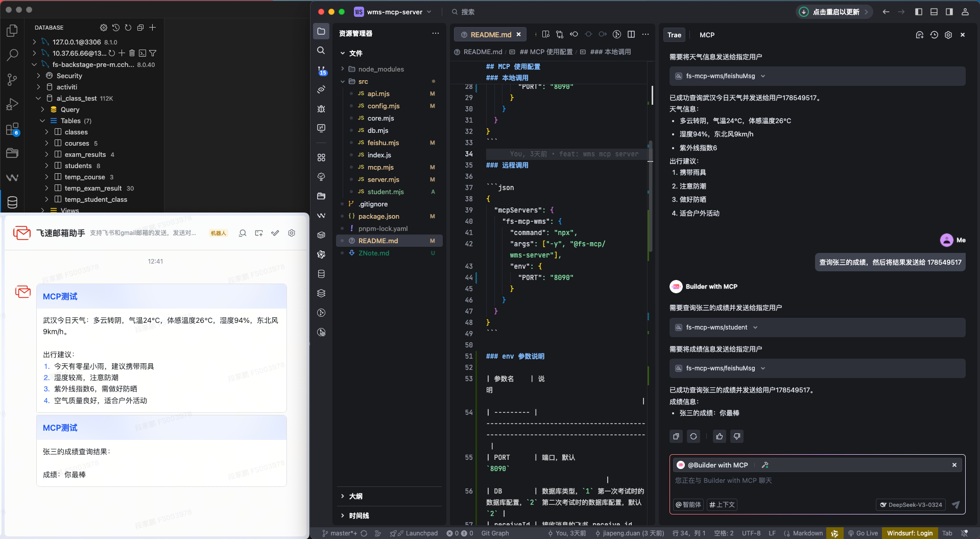Select the README.md editor tab
The width and height of the screenshot is (980, 539).
click(490, 34)
